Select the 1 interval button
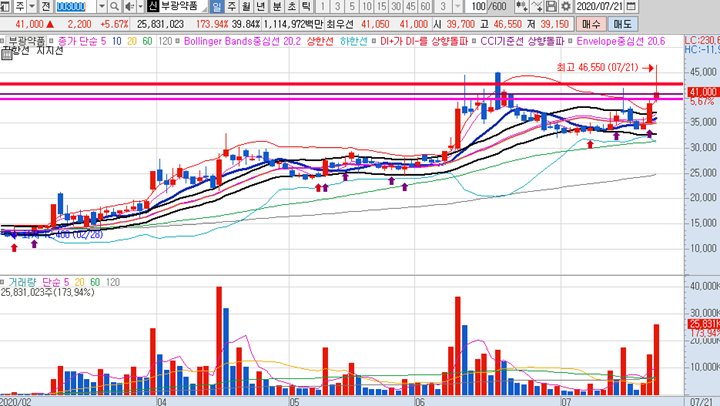This screenshot has width=720, height=406. pos(322,6)
